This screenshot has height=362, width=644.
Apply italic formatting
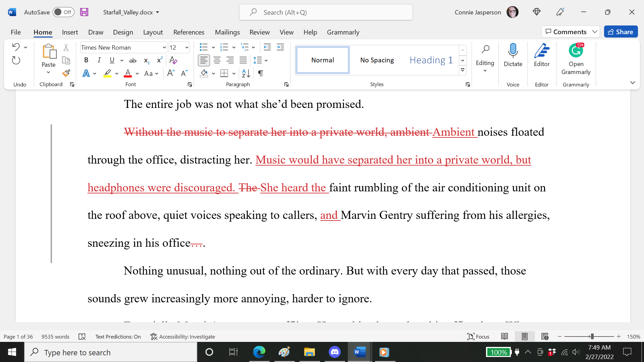(99, 60)
